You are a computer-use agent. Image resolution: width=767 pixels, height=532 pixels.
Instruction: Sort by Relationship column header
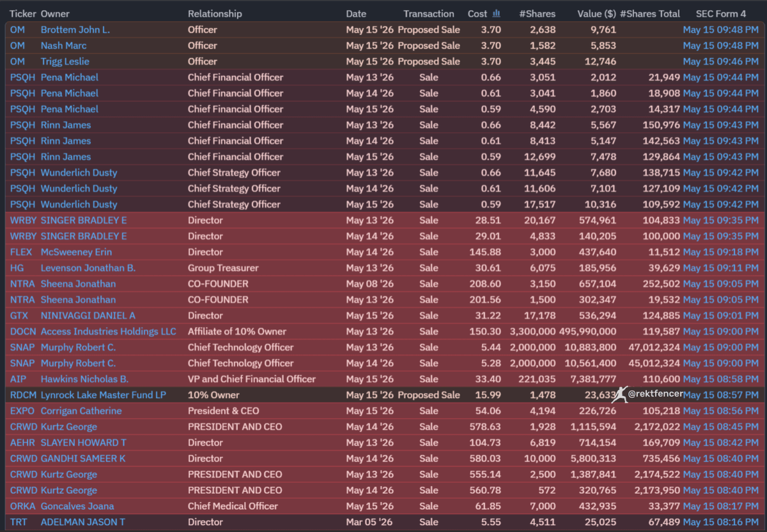pos(215,13)
